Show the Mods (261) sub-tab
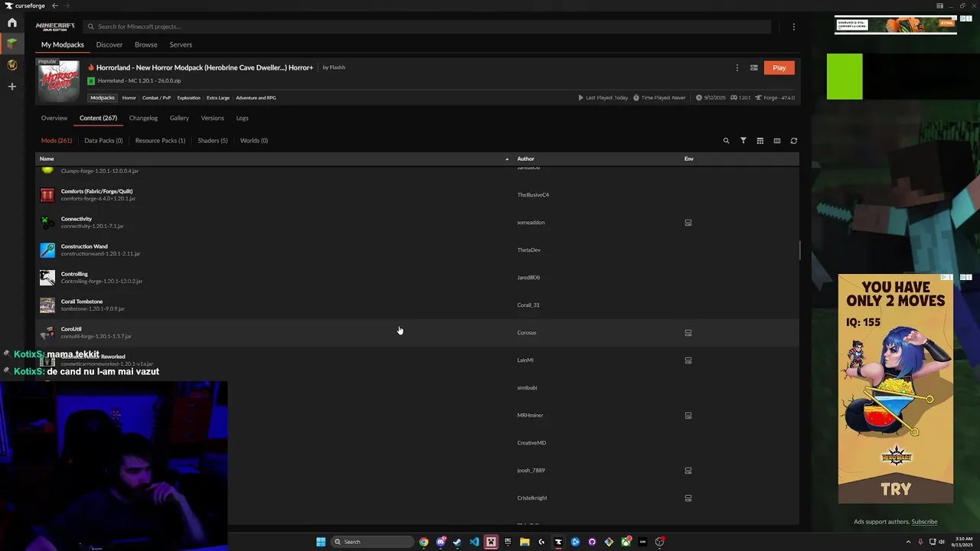The height and width of the screenshot is (551, 980). click(x=57, y=141)
